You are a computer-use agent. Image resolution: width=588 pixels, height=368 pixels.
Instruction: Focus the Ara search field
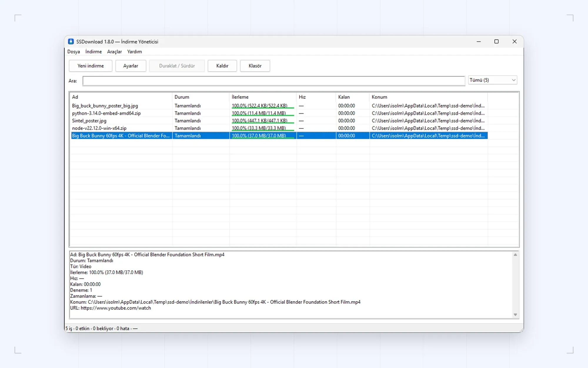pyautogui.click(x=274, y=81)
